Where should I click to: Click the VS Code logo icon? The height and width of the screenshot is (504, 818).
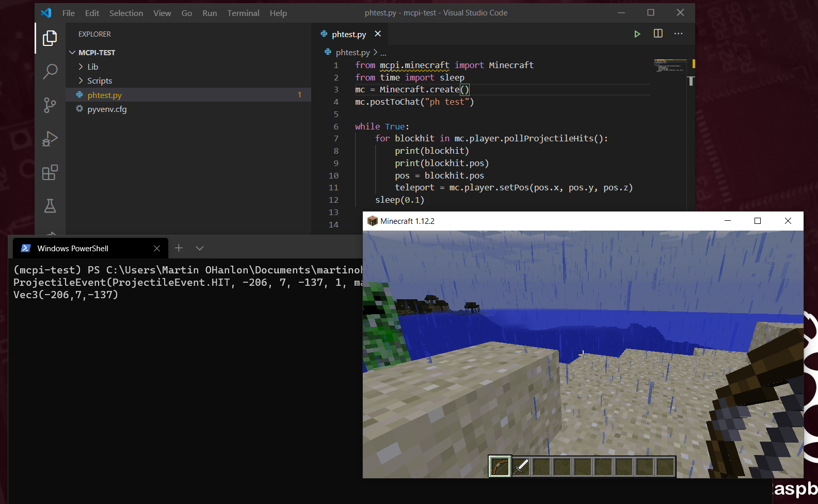coord(46,13)
